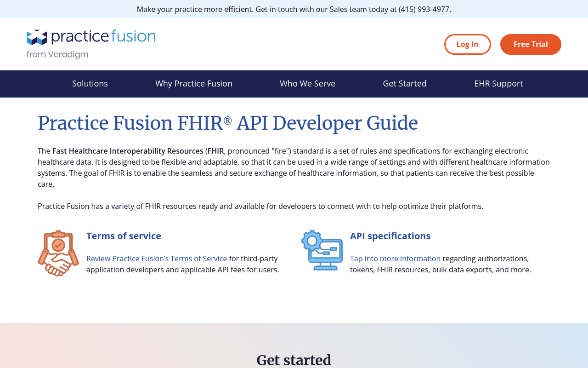Follow the Review Practice Fusion's Terms of Service link

coord(157,259)
